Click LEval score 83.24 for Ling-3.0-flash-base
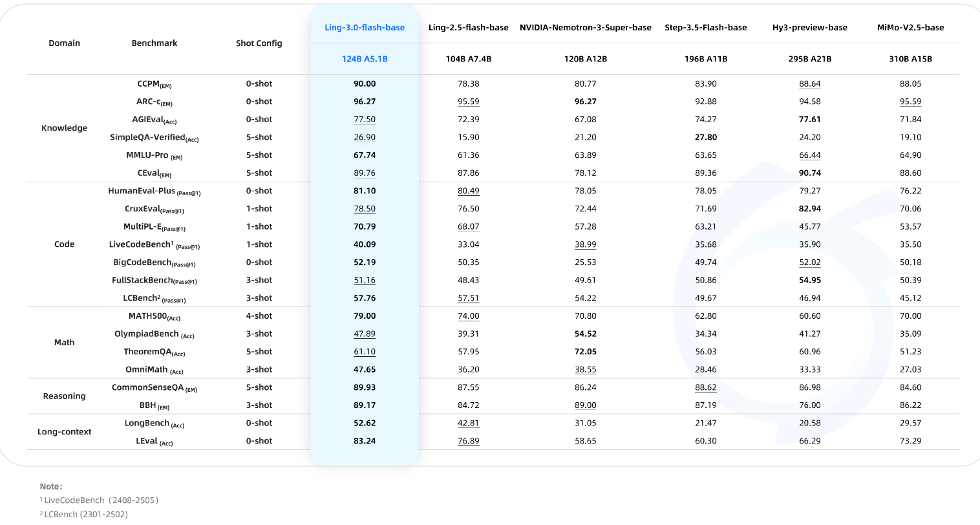This screenshot has height=525, width=980. point(365,441)
